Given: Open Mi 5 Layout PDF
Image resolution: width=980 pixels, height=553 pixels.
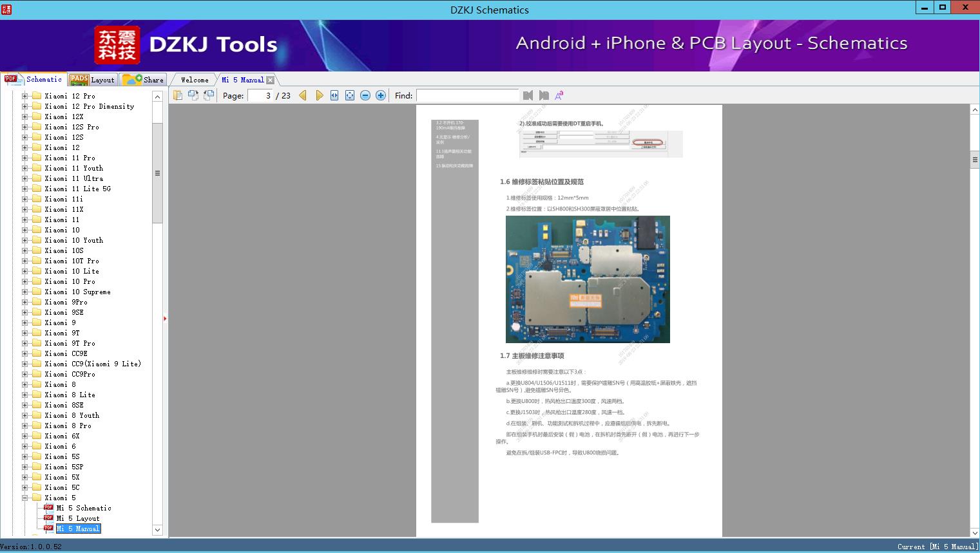Looking at the screenshot, I should (x=78, y=518).
